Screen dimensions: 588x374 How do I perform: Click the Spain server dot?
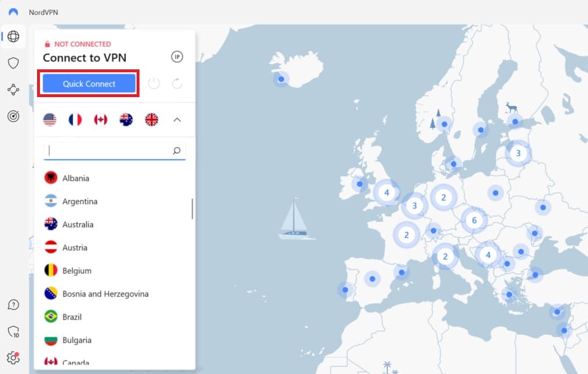(372, 279)
